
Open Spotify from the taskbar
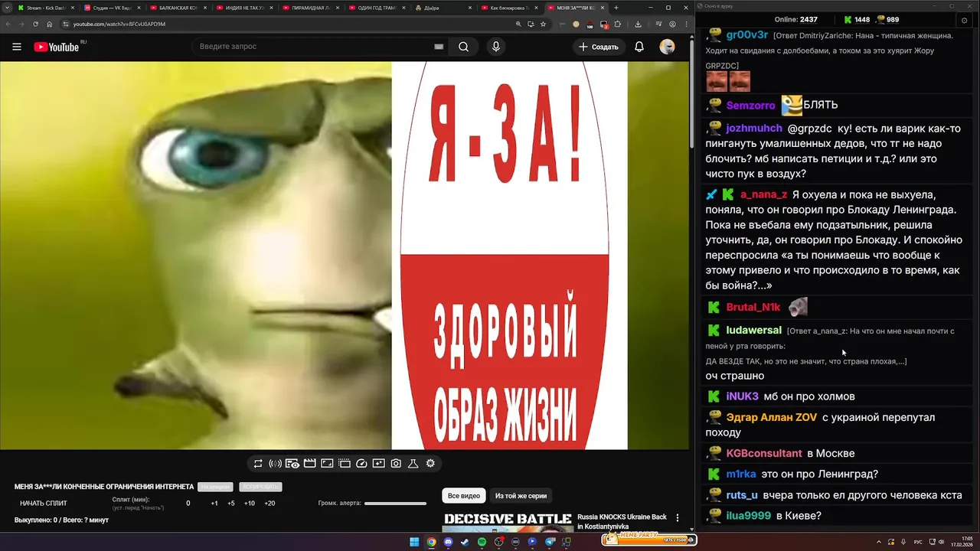click(x=482, y=542)
